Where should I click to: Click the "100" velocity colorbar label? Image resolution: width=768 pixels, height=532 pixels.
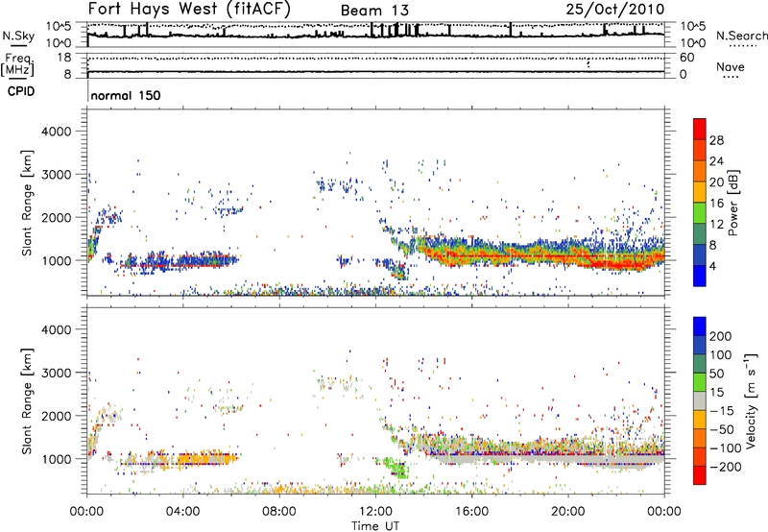pos(721,354)
